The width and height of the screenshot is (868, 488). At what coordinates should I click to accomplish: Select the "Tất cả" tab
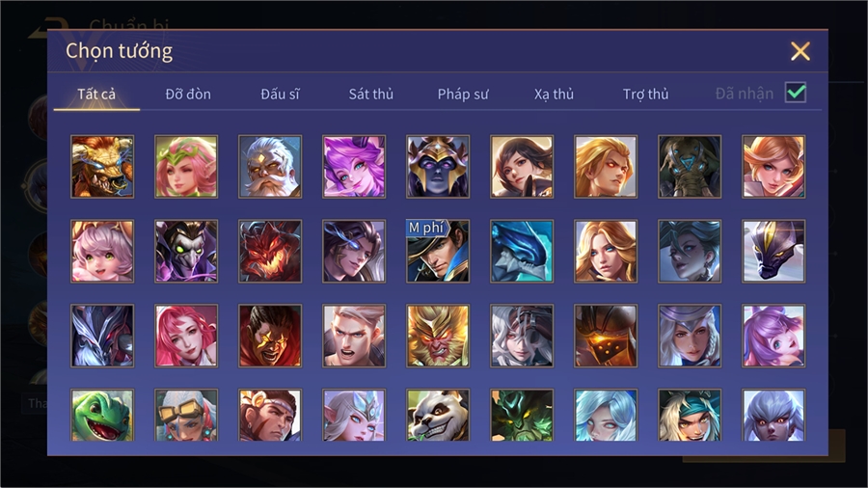(96, 95)
